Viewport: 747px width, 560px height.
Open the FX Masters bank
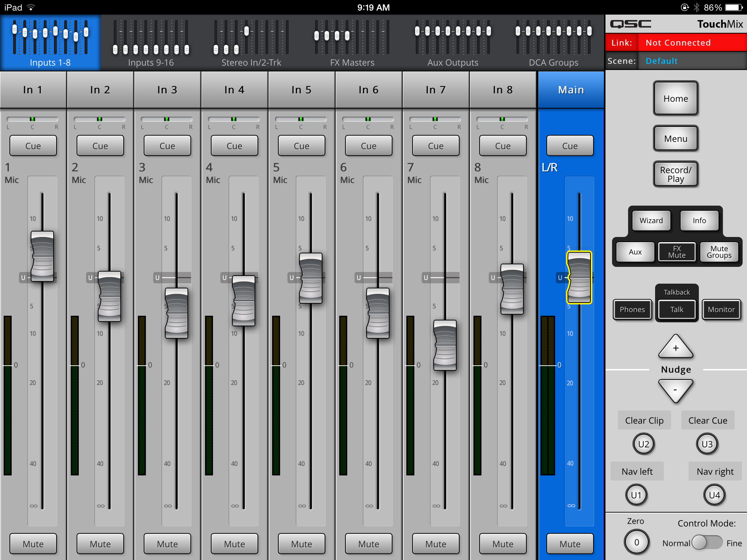point(351,42)
